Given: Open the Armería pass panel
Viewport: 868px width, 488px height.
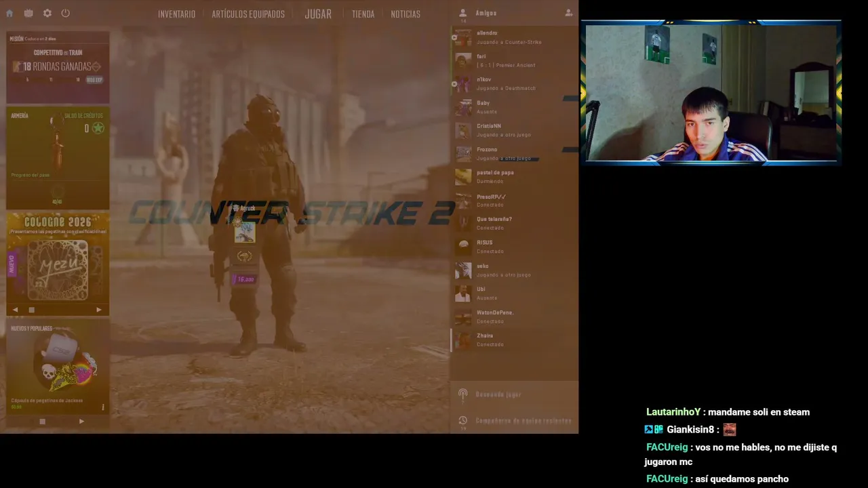Looking at the screenshot, I should pyautogui.click(x=58, y=158).
